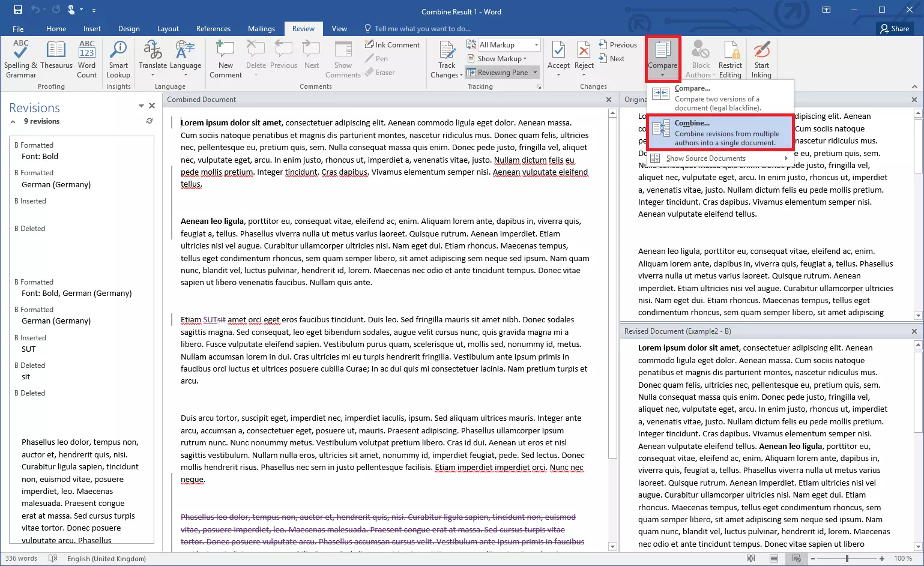This screenshot has height=566, width=924.
Task: Collapse the 9 revisions summary
Action: (x=13, y=121)
